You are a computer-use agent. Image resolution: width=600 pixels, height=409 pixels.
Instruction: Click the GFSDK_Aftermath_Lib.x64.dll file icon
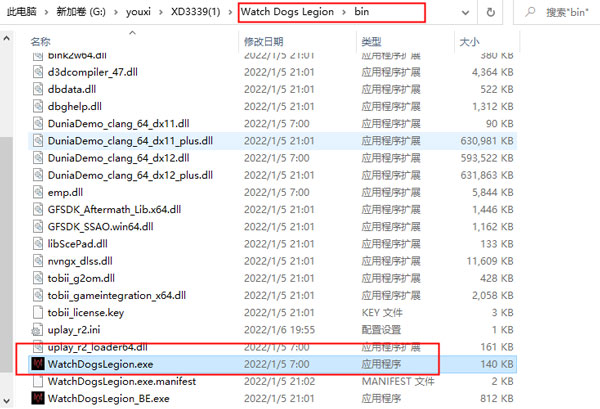click(x=38, y=210)
